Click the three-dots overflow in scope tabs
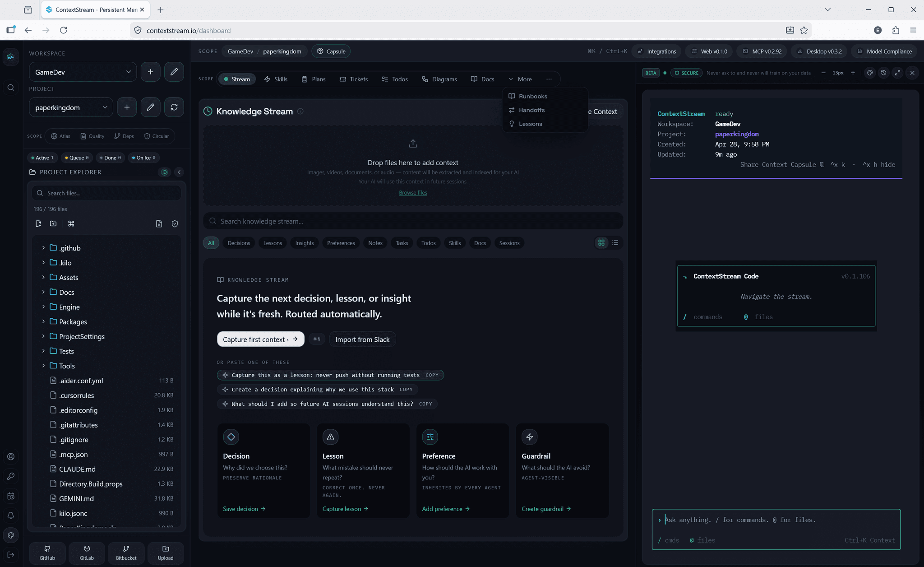The width and height of the screenshot is (924, 567). click(x=549, y=79)
